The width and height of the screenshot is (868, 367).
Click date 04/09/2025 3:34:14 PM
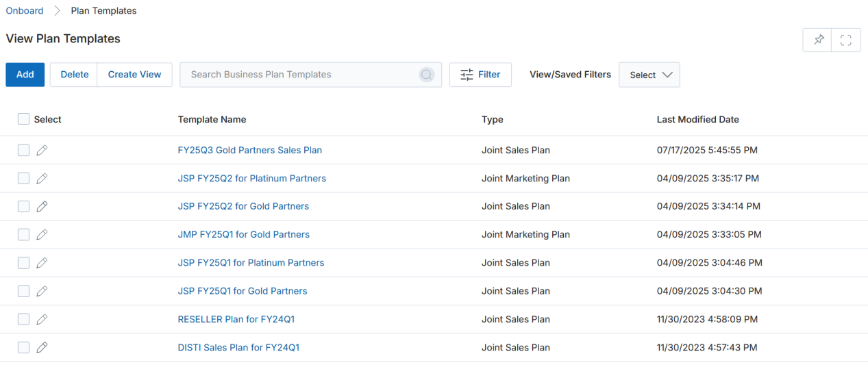(708, 206)
